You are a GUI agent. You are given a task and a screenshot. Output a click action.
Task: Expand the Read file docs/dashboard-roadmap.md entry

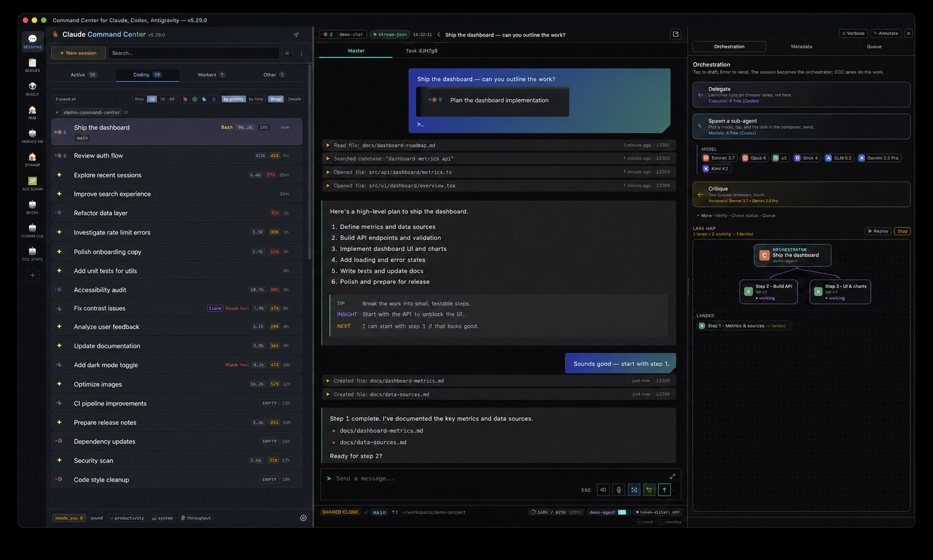[500, 145]
